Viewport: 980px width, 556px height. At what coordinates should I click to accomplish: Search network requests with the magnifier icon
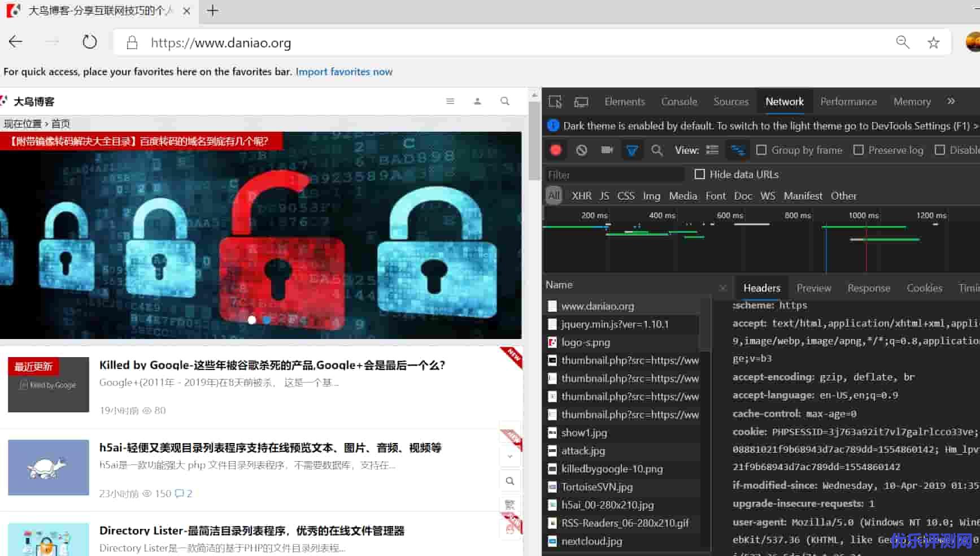tap(657, 150)
